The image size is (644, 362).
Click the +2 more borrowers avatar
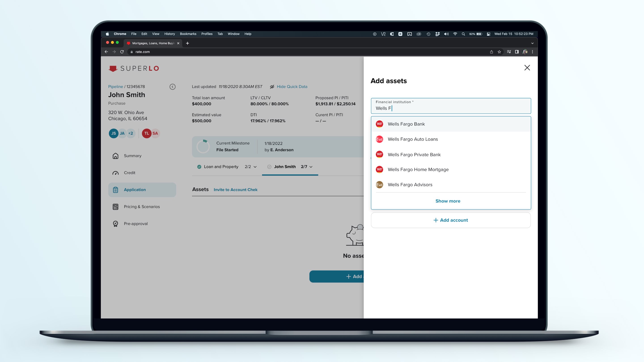click(131, 133)
